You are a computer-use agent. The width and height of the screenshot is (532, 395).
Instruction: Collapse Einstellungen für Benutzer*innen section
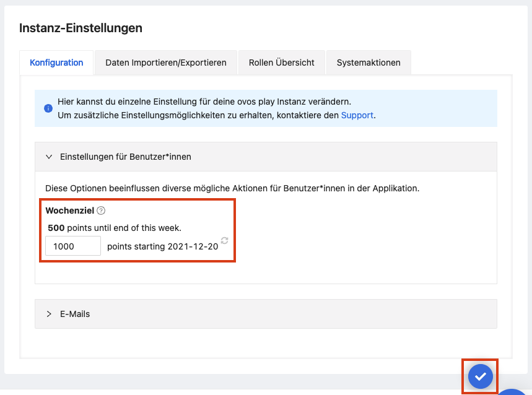click(x=266, y=157)
